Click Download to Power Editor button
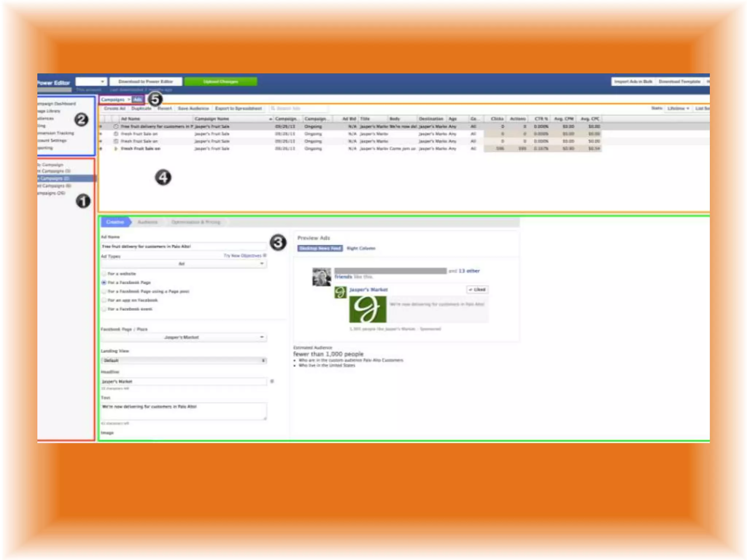Image resolution: width=747 pixels, height=560 pixels. click(x=146, y=81)
